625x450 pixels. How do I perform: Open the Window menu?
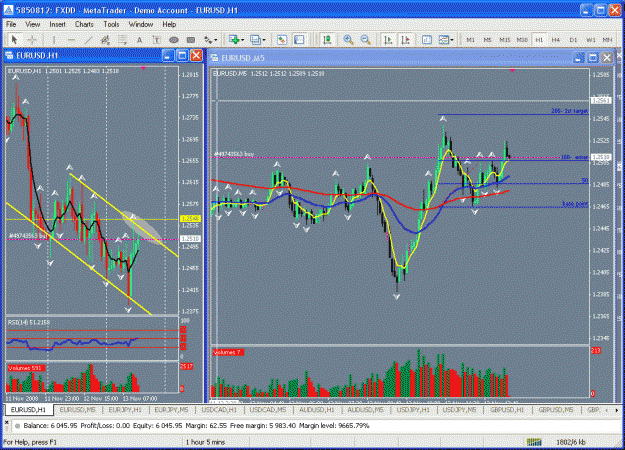pos(141,24)
